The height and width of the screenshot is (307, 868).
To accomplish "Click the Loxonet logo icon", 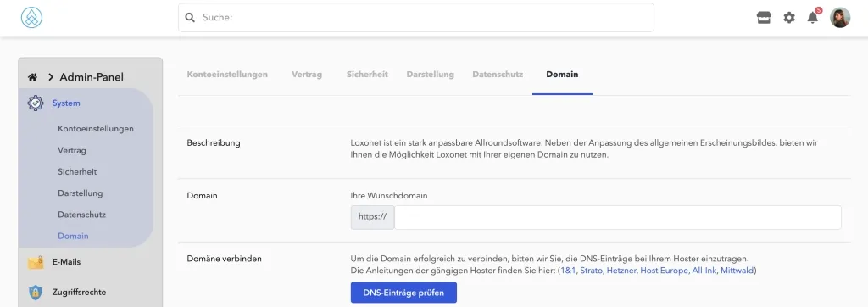I will click(31, 18).
